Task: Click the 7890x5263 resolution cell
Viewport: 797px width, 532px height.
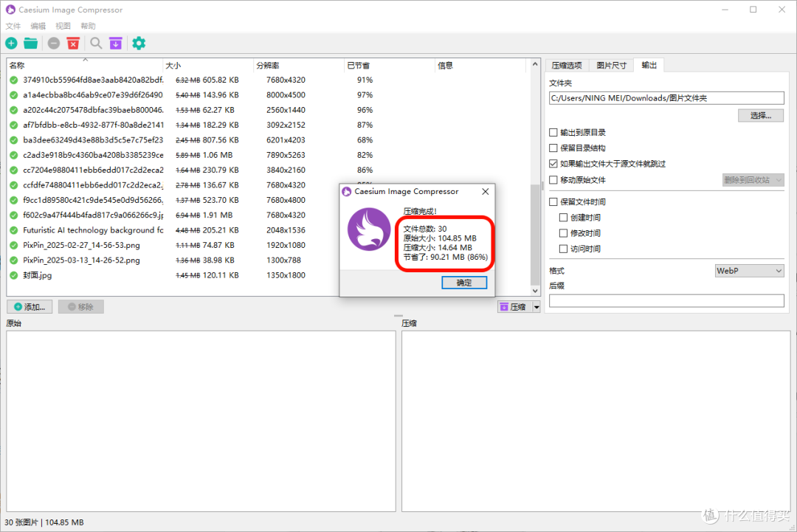Action: (286, 155)
